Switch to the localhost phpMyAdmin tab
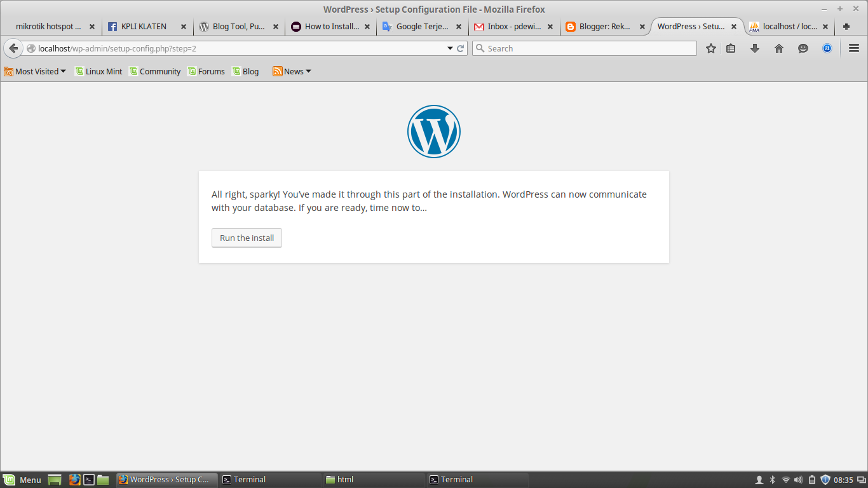This screenshot has width=868, height=488. point(790,27)
